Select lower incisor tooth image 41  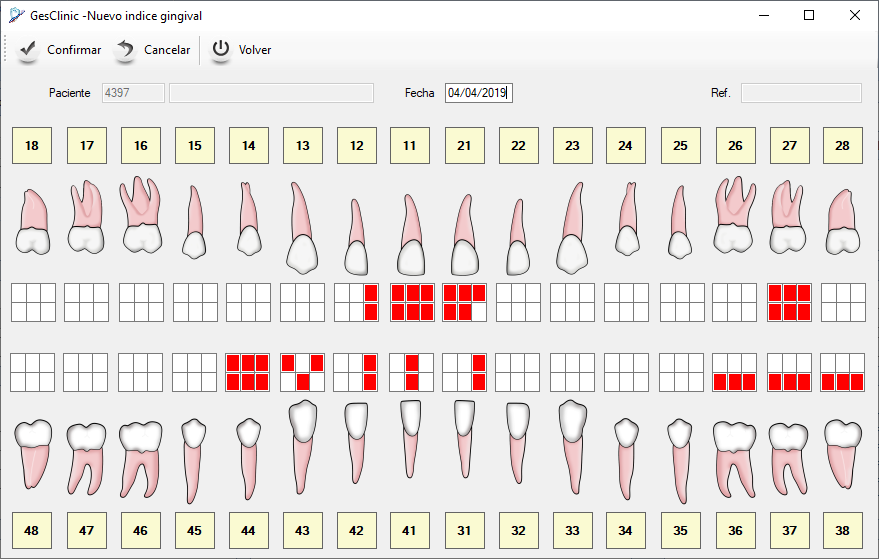[x=410, y=439]
